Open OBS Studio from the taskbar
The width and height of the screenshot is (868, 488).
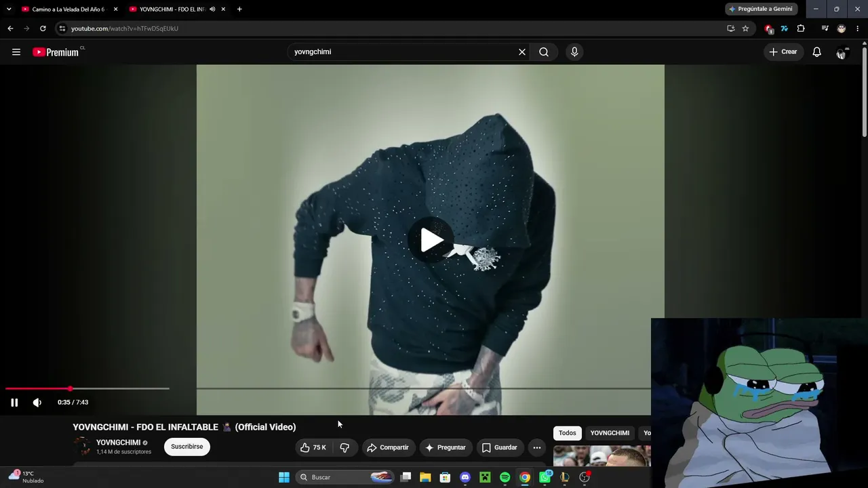pyautogui.click(x=585, y=477)
